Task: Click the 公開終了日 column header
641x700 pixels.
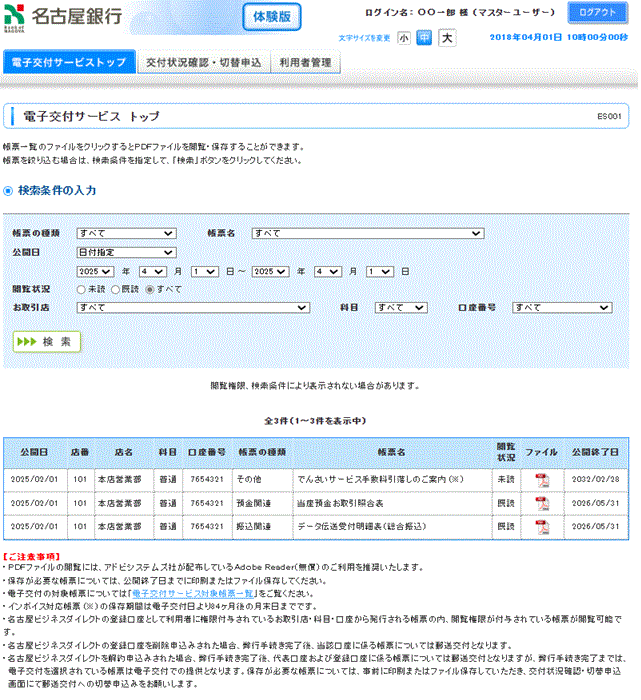Action: pyautogui.click(x=595, y=453)
